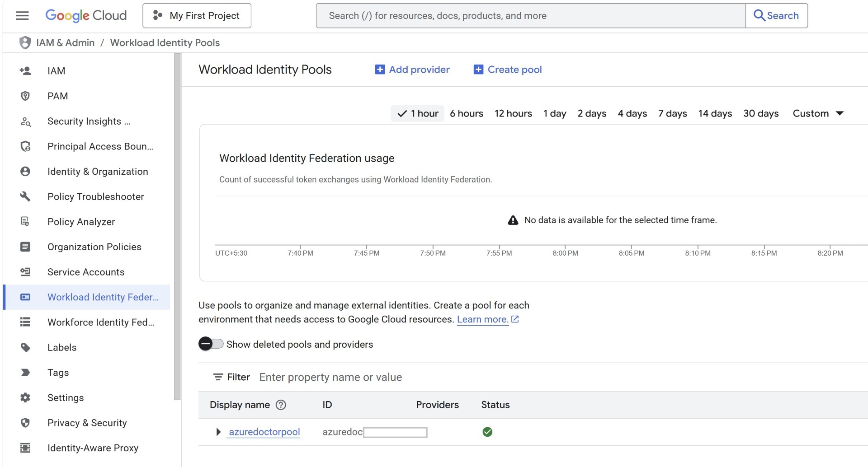Click the search resources input field

530,15
